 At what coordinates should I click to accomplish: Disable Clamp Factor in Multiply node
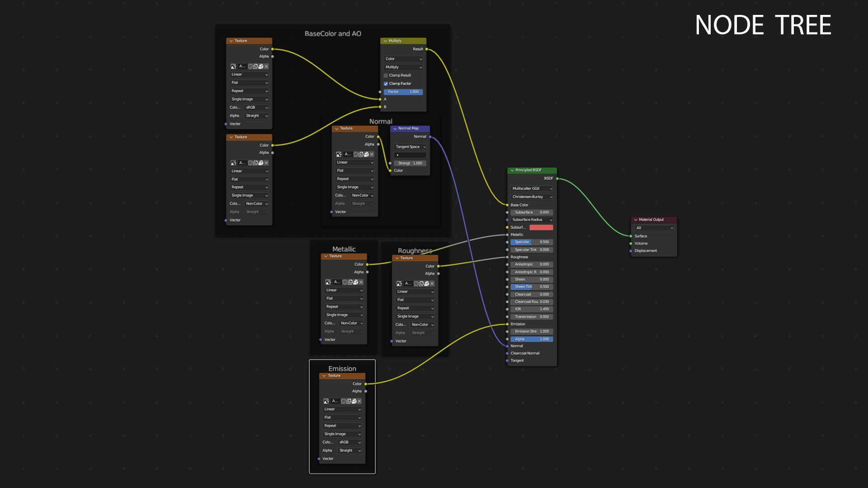point(386,84)
